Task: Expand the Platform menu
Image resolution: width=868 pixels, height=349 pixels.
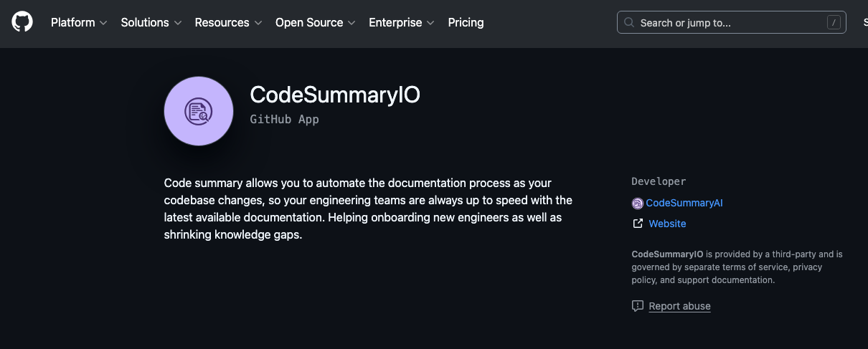Action: point(79,22)
